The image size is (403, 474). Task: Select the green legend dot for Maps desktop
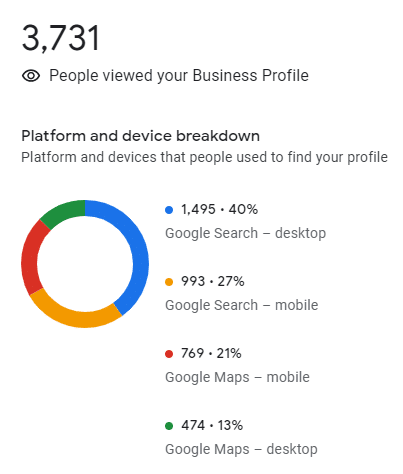(169, 426)
